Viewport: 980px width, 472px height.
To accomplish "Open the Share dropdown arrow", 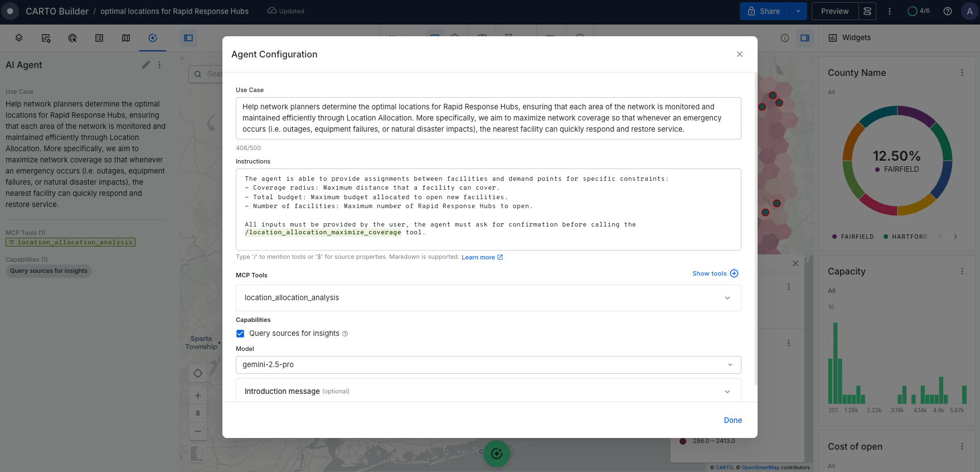I will coord(798,11).
